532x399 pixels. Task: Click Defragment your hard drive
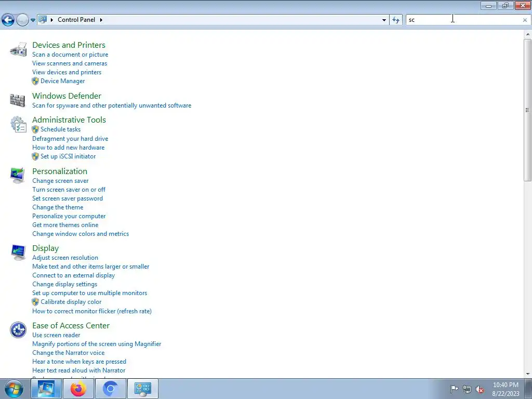(70, 139)
